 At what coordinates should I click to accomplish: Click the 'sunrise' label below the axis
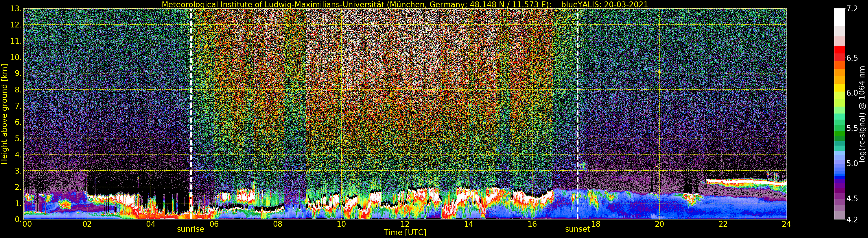[x=191, y=229]
